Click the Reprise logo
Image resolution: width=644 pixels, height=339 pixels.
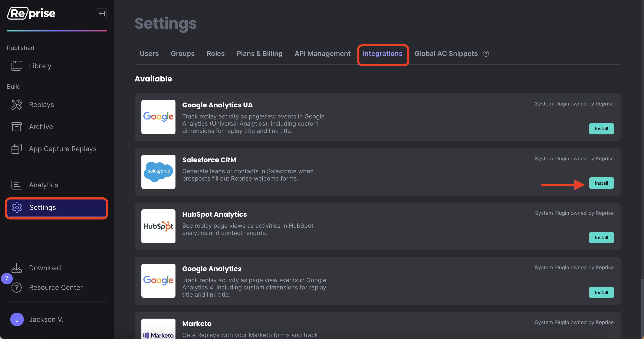[32, 13]
